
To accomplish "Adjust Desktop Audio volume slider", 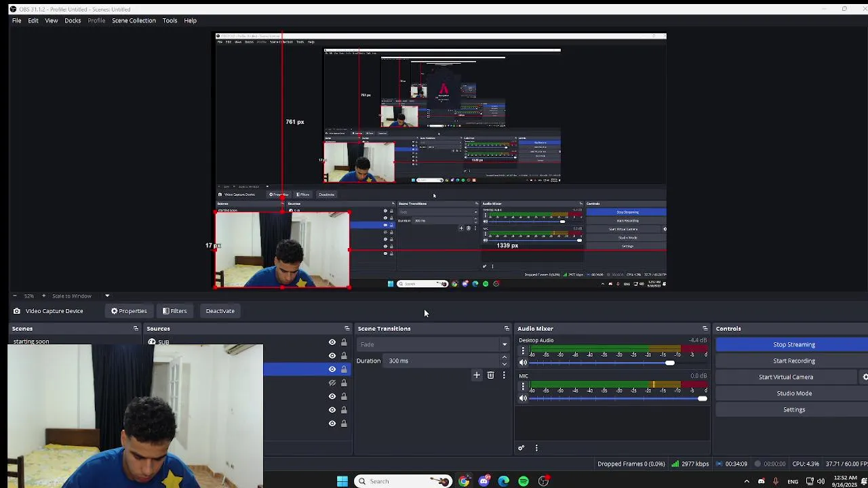I will tap(670, 363).
